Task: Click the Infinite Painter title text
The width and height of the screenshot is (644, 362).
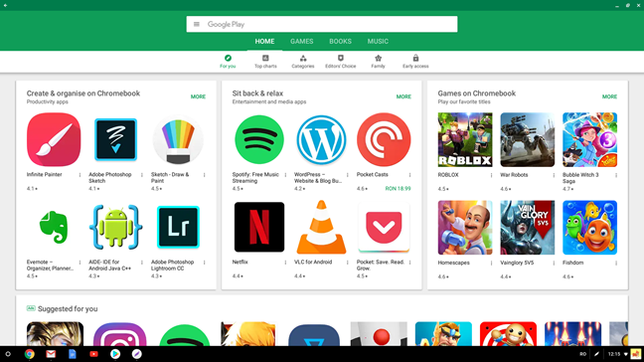Action: [x=44, y=175]
